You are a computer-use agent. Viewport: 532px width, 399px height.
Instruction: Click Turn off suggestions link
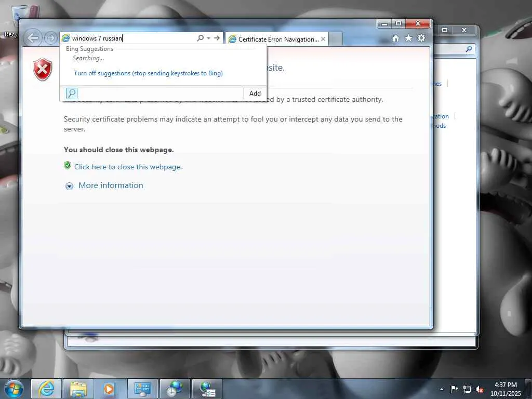[x=148, y=73]
